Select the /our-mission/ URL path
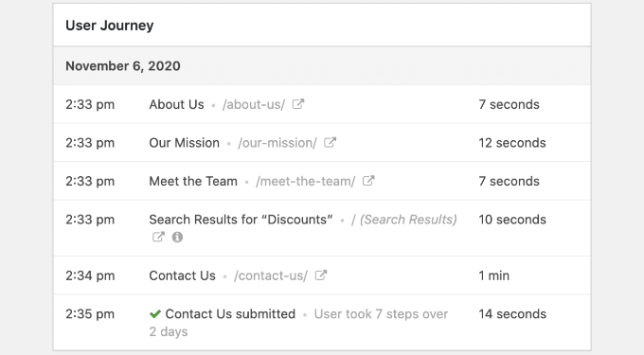 click(277, 143)
